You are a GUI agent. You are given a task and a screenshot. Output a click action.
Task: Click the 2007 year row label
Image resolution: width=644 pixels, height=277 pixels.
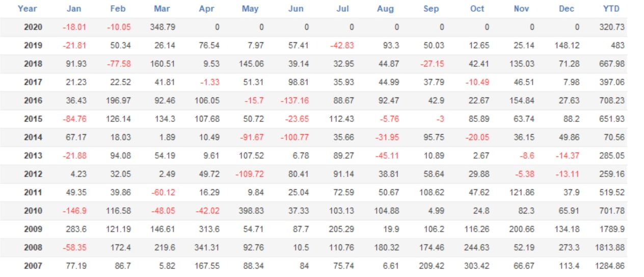pyautogui.click(x=33, y=266)
